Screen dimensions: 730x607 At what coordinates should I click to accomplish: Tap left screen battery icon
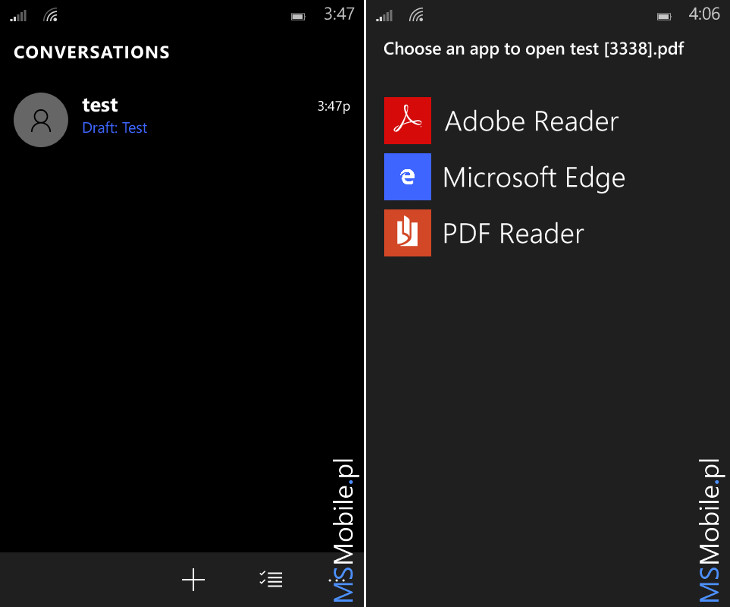[x=298, y=17]
